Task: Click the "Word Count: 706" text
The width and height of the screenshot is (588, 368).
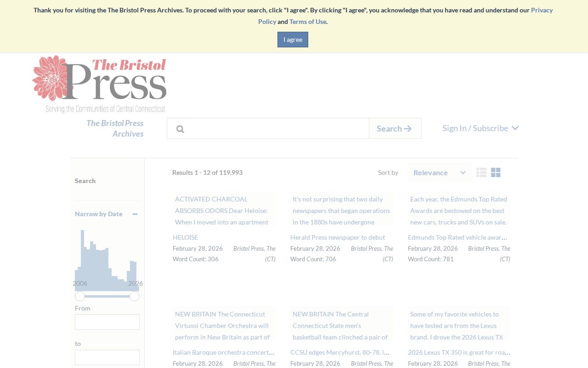Action: [x=313, y=259]
